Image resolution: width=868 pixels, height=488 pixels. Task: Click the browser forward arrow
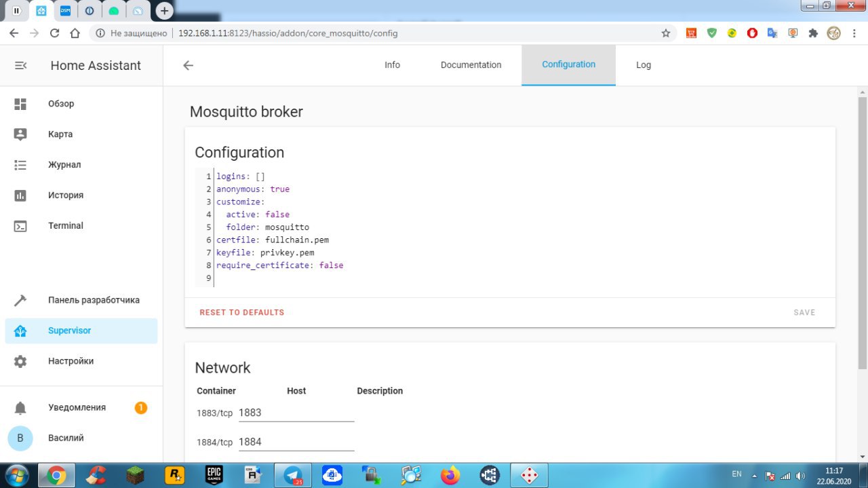pos(34,33)
